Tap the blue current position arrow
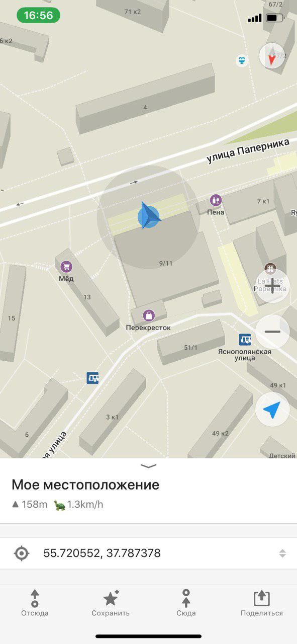 (x=149, y=215)
